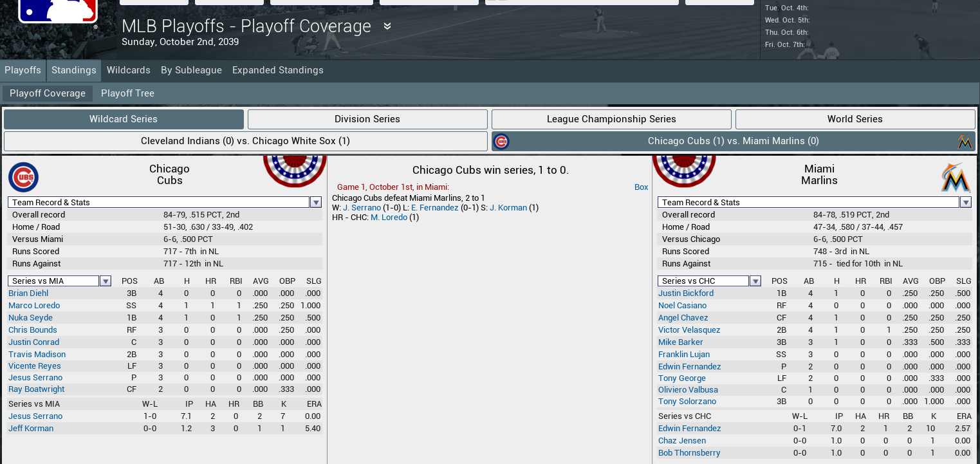The width and height of the screenshot is (980, 464).
Task: Open the Playoff Tree tab
Action: (x=127, y=93)
